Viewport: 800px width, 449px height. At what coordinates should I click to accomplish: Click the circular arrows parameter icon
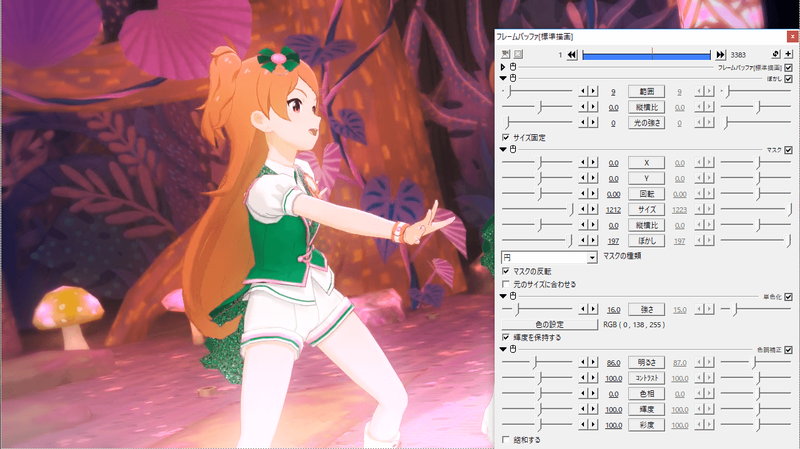point(776,54)
